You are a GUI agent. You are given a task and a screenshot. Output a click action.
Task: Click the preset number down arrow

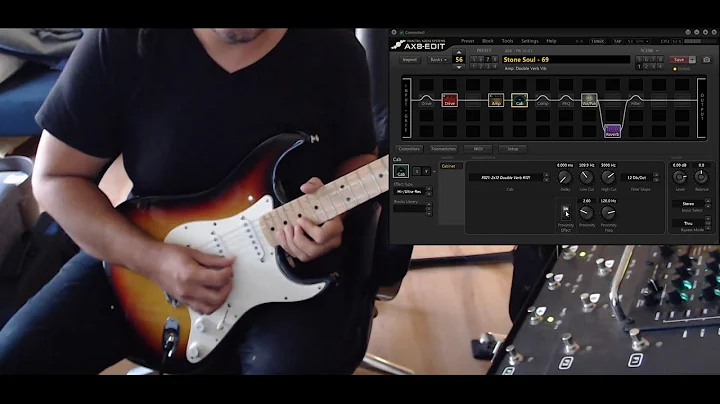coord(459,67)
